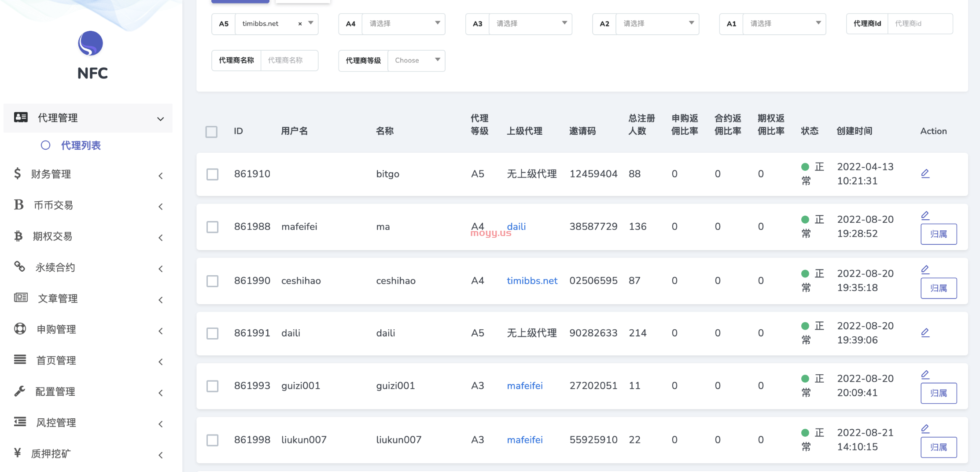The height and width of the screenshot is (472, 980).
Task: Check the row 861998 checkbox
Action: click(x=212, y=440)
